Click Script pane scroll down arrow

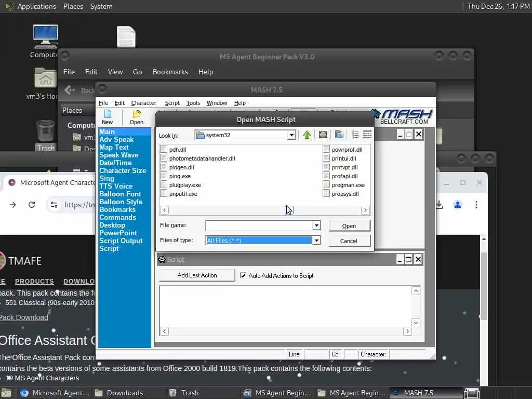[x=416, y=323]
